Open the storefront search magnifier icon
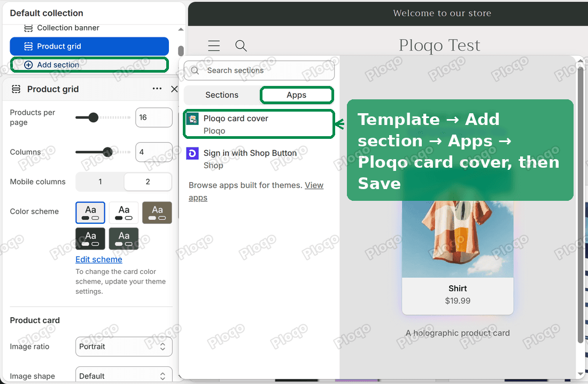 click(x=241, y=46)
